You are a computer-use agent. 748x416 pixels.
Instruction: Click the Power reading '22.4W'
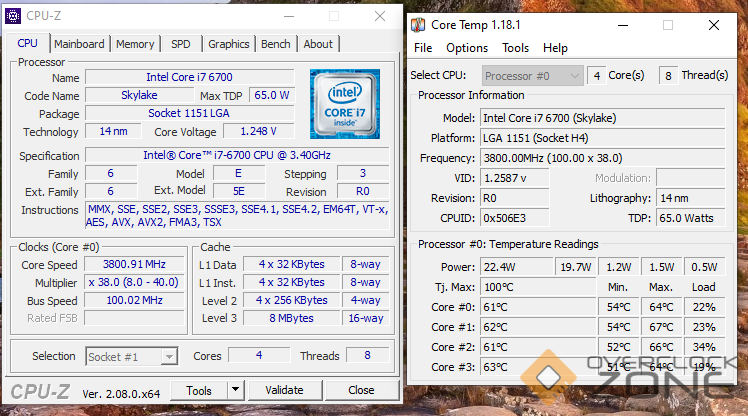[x=517, y=267]
